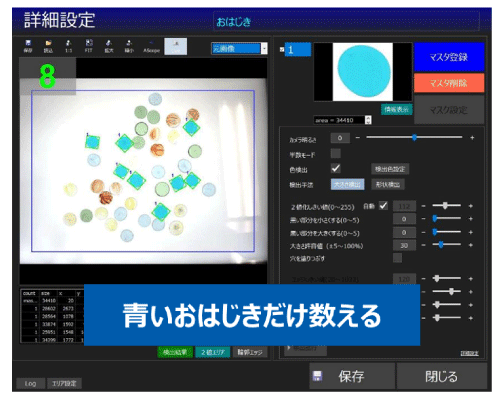The image size is (500, 398).
Task: Click minus beside camera brightness slider
Action: click(358, 138)
